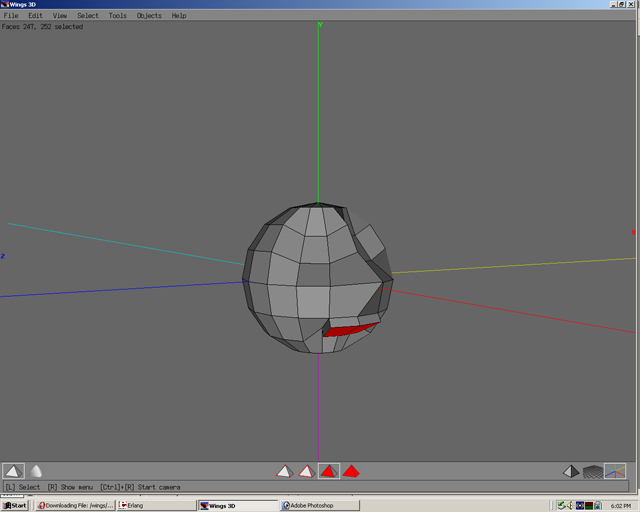The height and width of the screenshot is (512, 640).
Task: Open the Tools menu
Action: tap(117, 16)
